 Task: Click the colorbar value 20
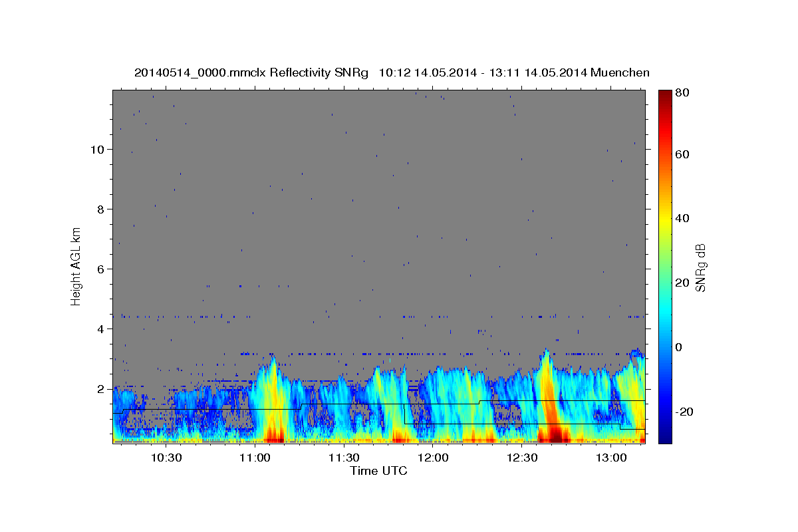[682, 283]
